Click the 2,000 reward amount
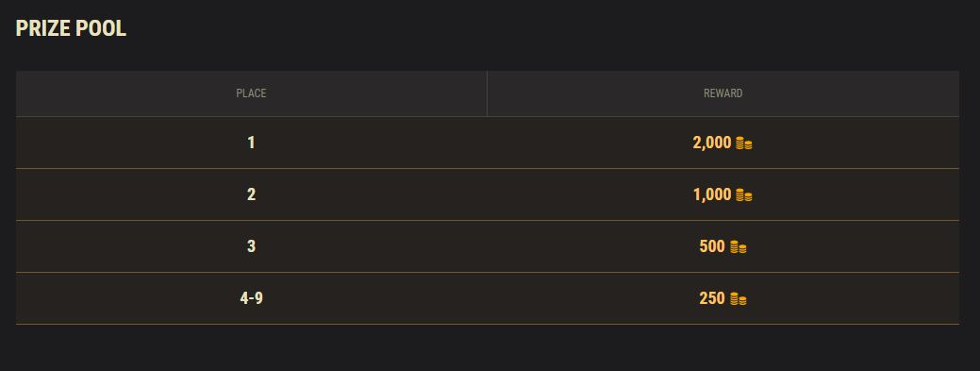This screenshot has height=371, width=980. (x=712, y=143)
